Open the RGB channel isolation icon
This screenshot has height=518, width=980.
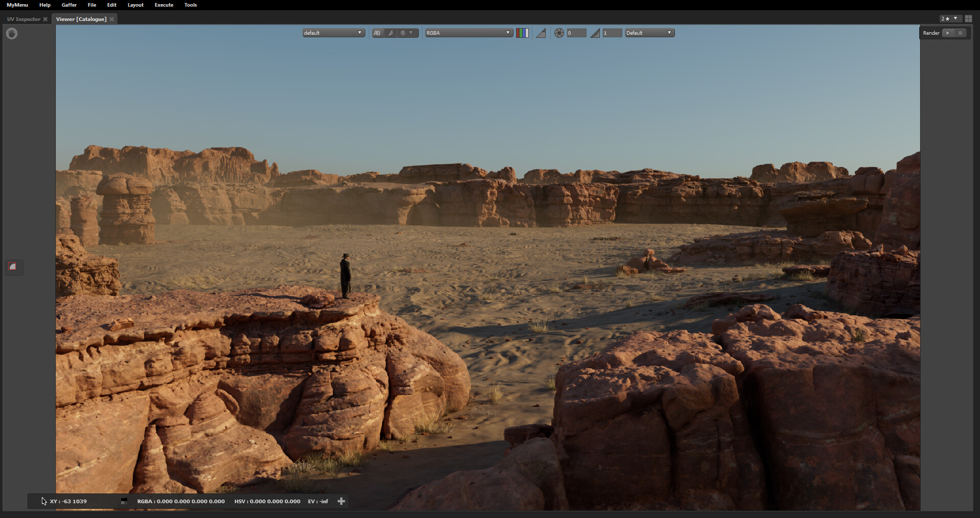tap(522, 33)
